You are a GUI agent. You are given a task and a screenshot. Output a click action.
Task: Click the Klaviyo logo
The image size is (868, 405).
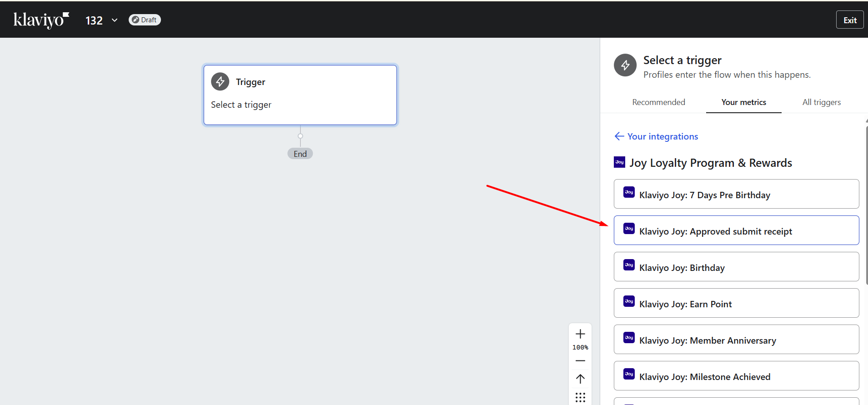(41, 20)
